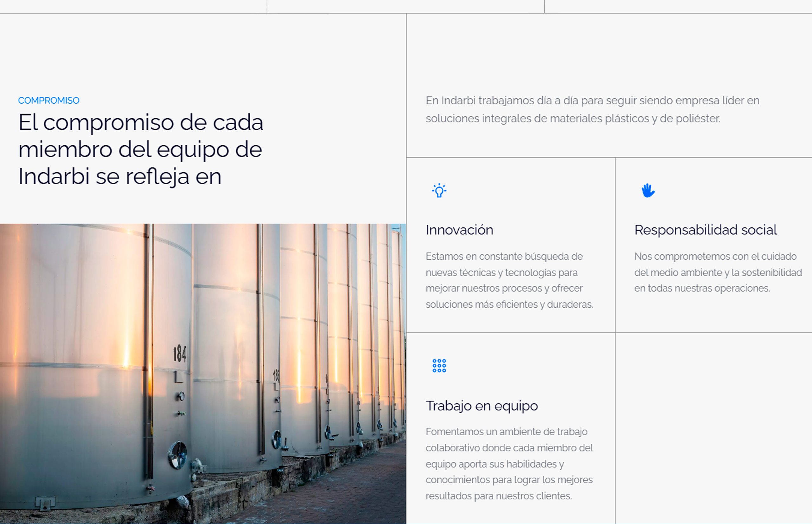Screen dimensions: 812x524
Task: Click the text 'Estamos en constante búsqueda de'
Action: [x=504, y=256]
